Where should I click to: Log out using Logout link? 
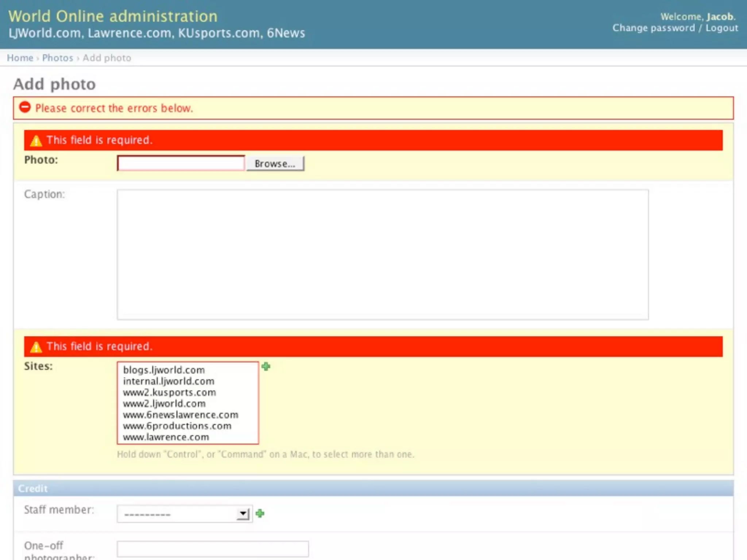pos(721,28)
